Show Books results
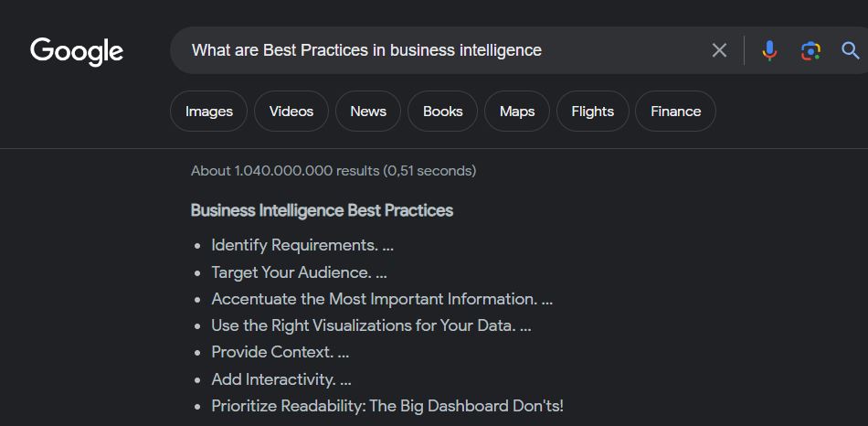This screenshot has height=426, width=868. (442, 112)
